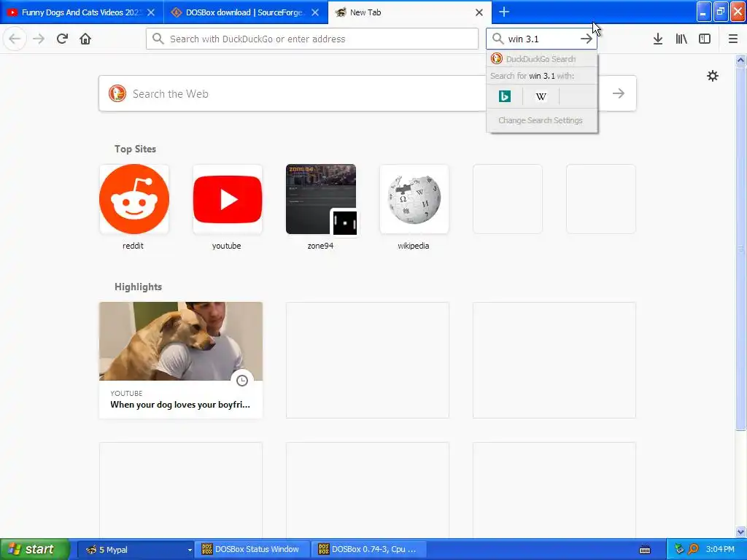The image size is (747, 560).
Task: Click the 3:04 PM clock
Action: [x=720, y=549]
